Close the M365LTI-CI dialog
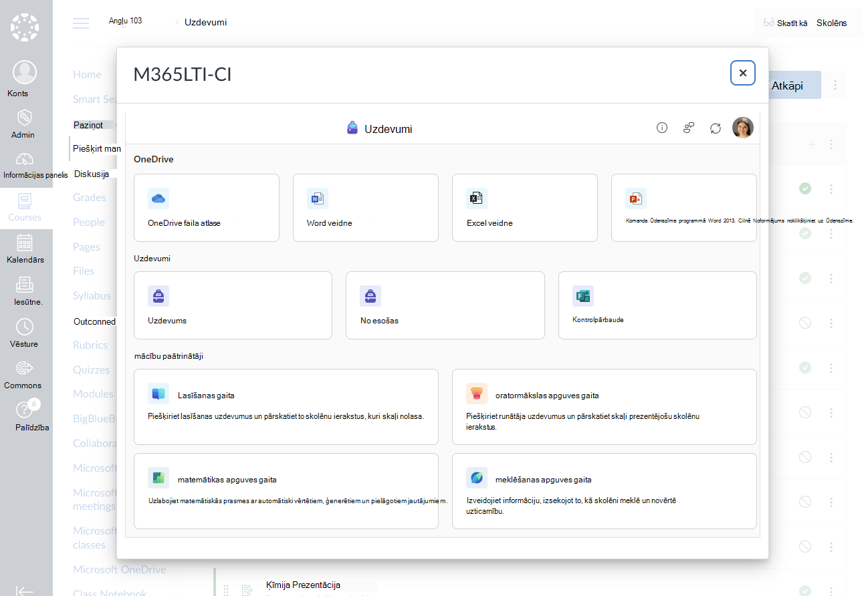This screenshot has width=868, height=596. click(743, 73)
